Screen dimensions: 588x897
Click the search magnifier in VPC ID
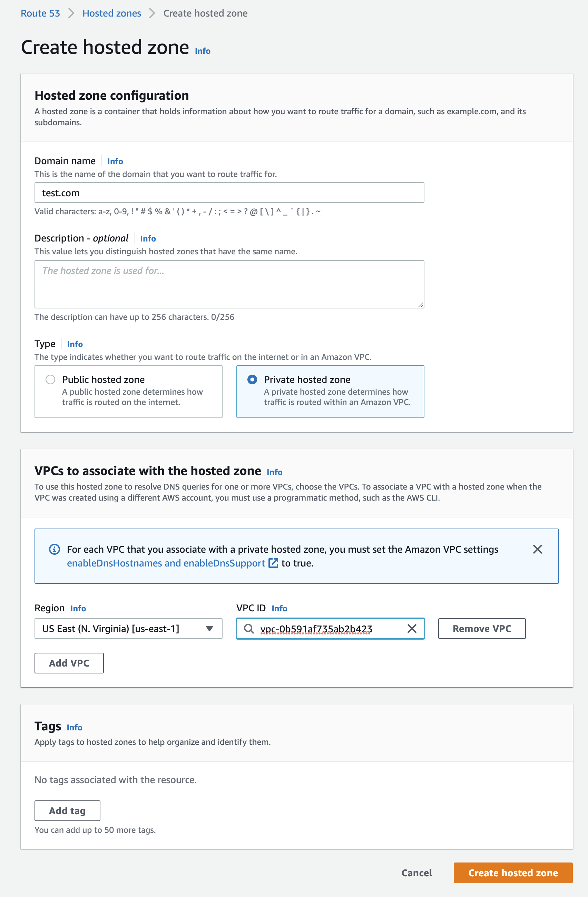(249, 628)
